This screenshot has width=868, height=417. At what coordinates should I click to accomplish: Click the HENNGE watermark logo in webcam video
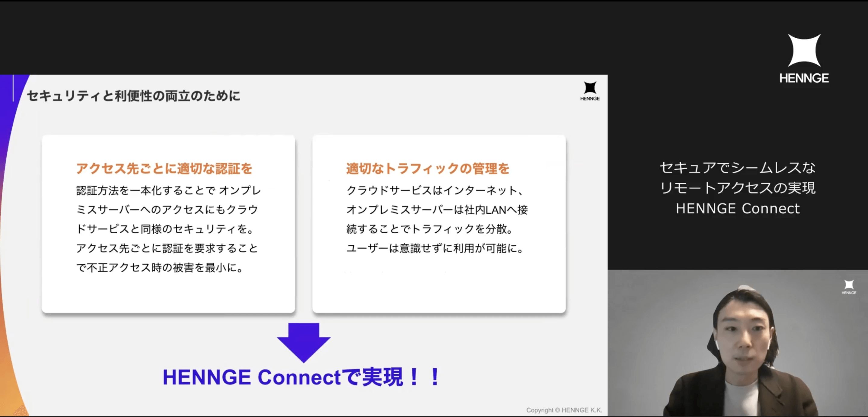(849, 287)
